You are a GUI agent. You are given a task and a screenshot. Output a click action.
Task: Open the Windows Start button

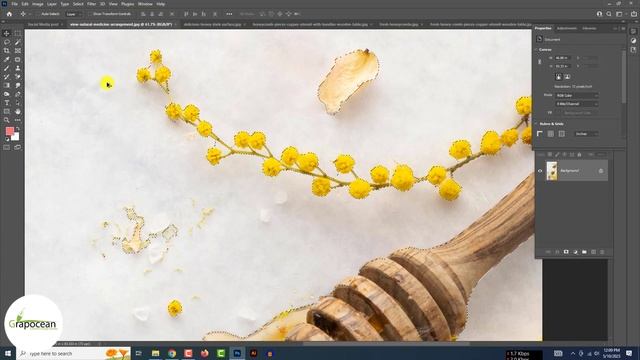[x=8, y=353]
